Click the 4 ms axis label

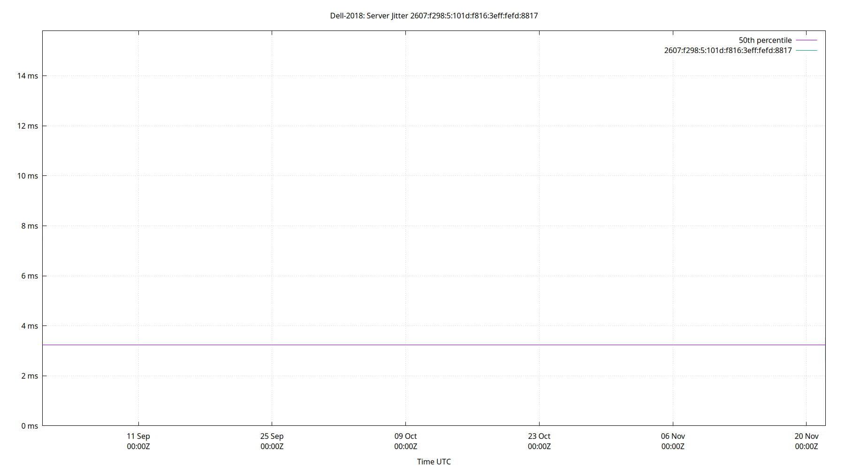[x=29, y=325]
